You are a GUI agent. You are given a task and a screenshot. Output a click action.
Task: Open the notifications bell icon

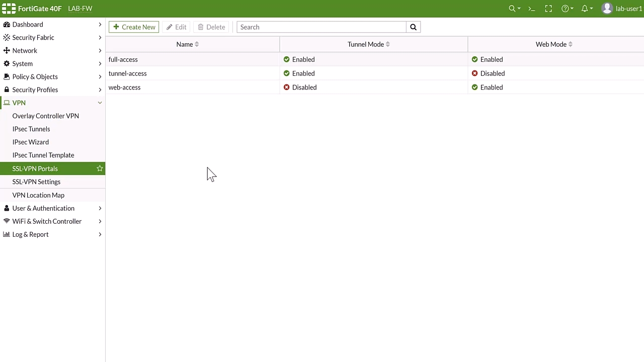[585, 9]
